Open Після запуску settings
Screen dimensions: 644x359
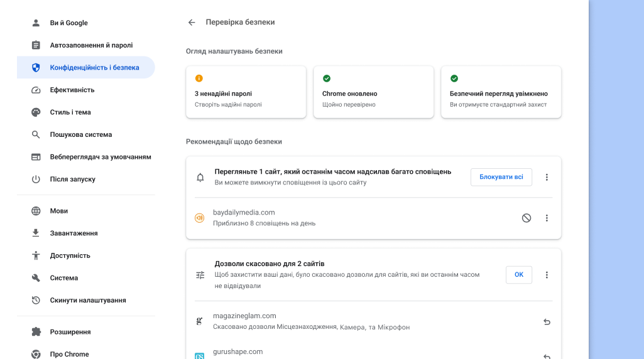coord(86,179)
